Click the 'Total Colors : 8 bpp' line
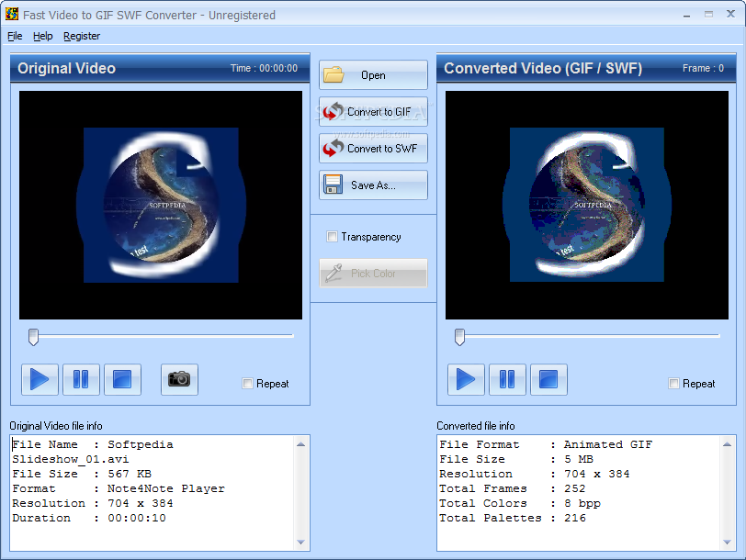This screenshot has width=746, height=560. (520, 503)
